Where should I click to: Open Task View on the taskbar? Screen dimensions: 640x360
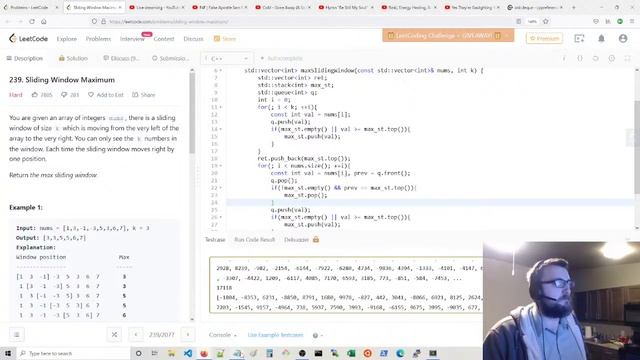155,353
